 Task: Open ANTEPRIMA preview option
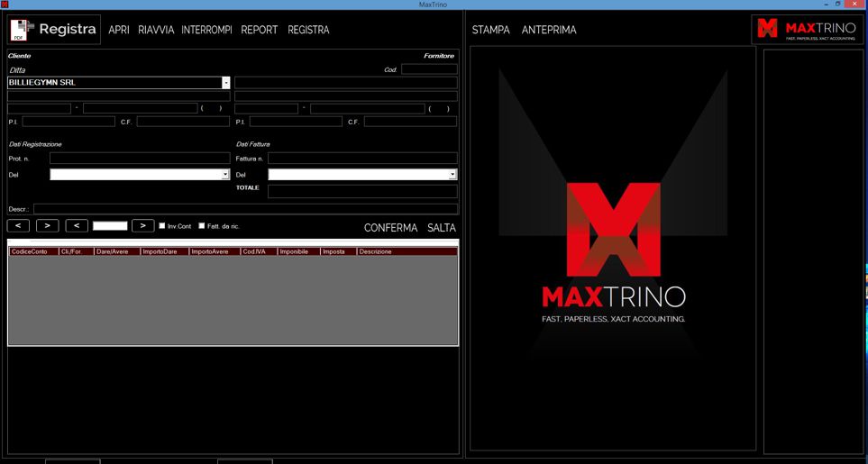(549, 30)
